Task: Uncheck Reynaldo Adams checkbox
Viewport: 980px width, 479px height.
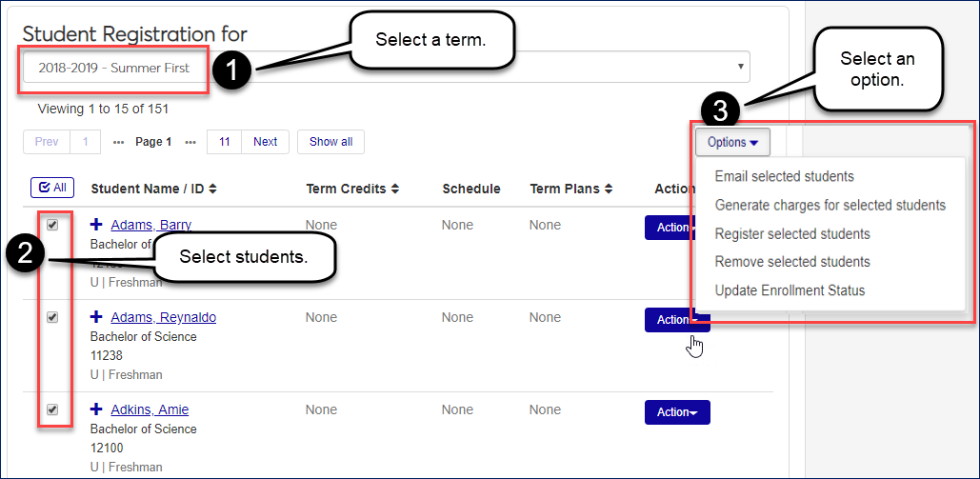Action: (53, 318)
